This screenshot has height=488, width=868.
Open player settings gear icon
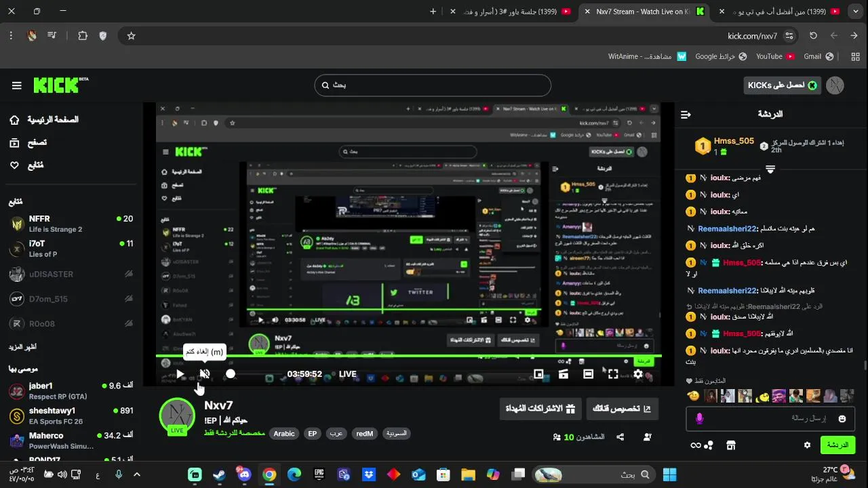point(638,373)
